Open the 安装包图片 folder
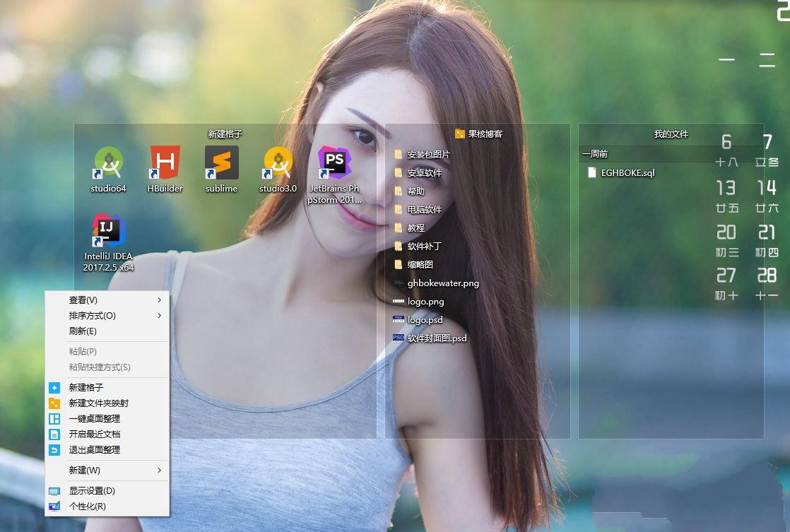This screenshot has width=790, height=532. 428,155
